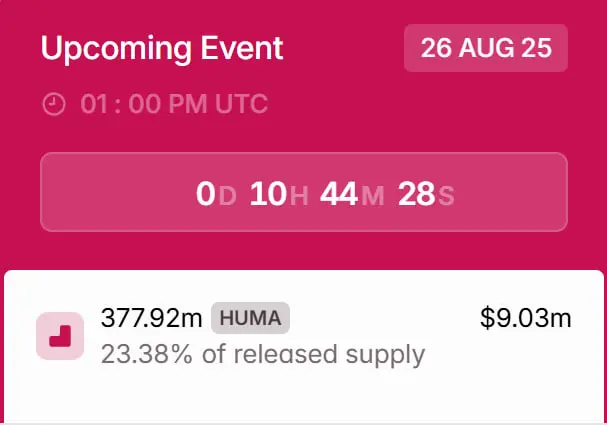Click the 10 hours countdown value
This screenshot has width=607, height=425.
pos(268,194)
